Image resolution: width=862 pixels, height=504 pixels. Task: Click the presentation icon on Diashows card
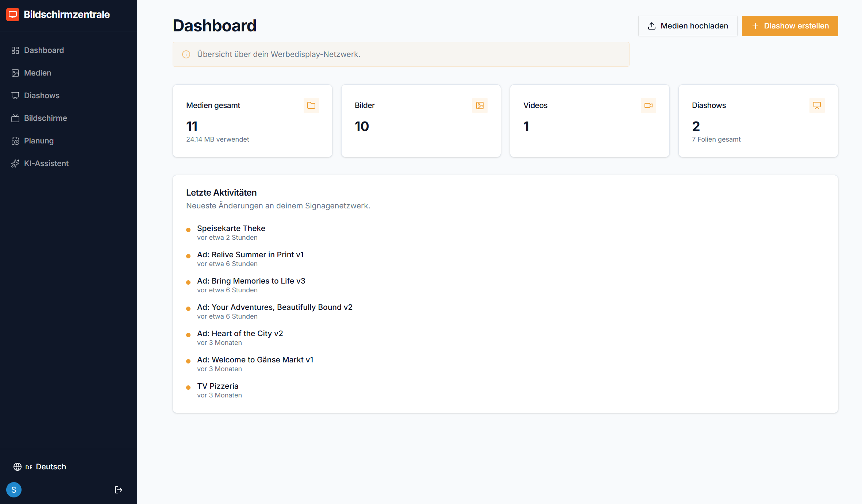[x=817, y=105]
